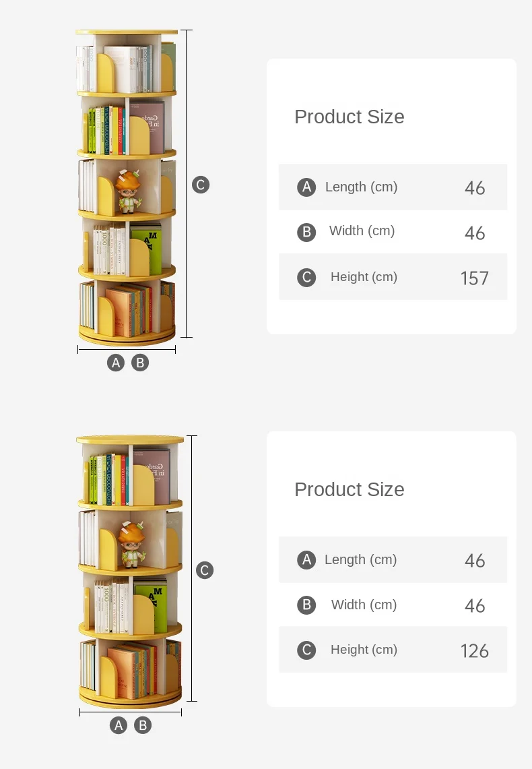Click the five-tier bookshelf image
532x769 pixels.
coord(127,187)
